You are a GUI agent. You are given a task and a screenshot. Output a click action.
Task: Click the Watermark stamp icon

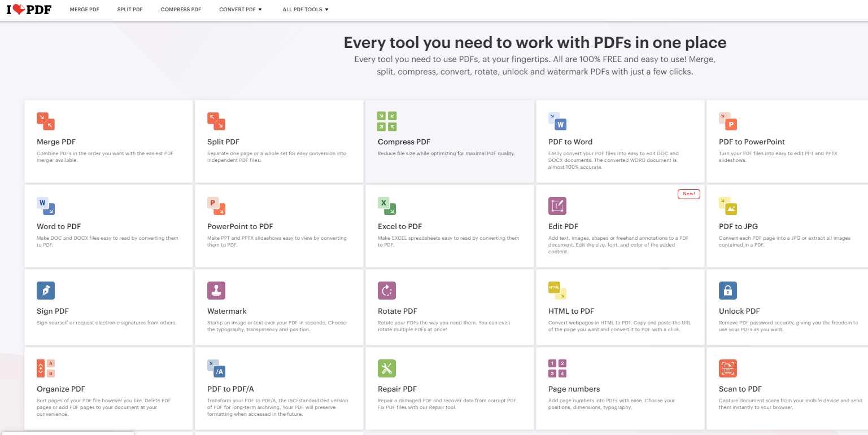click(216, 291)
